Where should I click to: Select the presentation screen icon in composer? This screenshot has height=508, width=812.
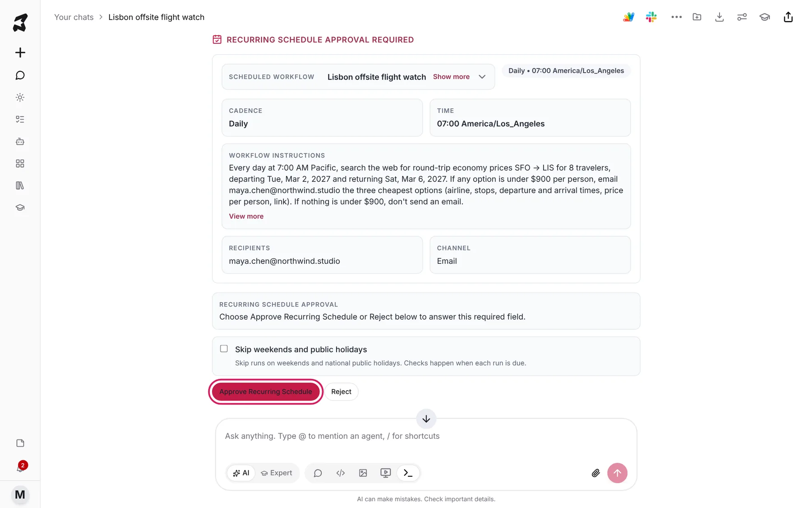(386, 473)
